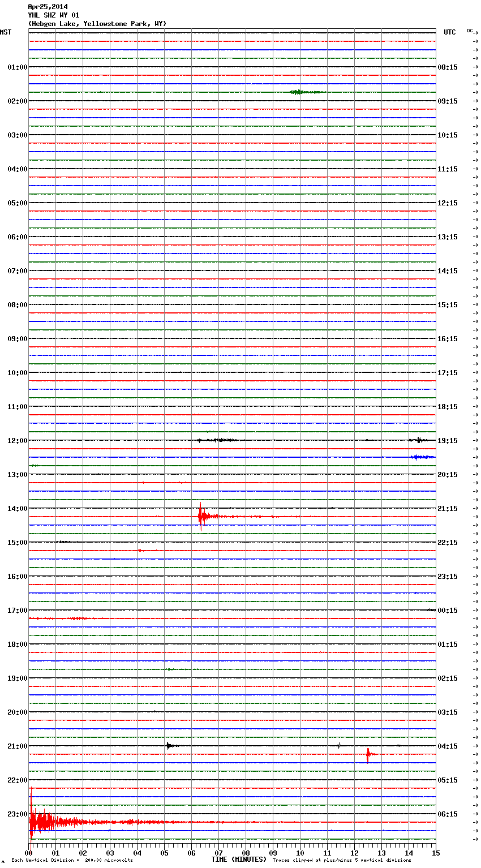Select the 13:15 UTC time label
The image size is (481, 868).
click(x=448, y=237)
